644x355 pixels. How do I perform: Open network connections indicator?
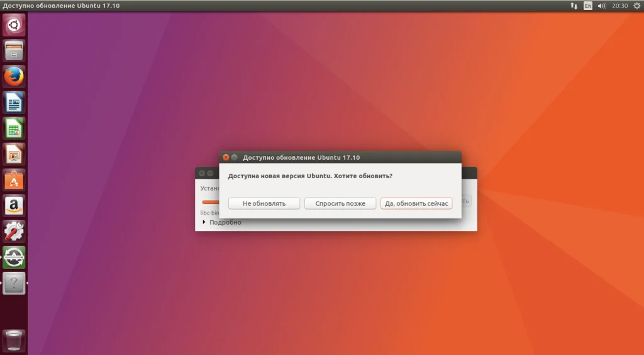574,6
